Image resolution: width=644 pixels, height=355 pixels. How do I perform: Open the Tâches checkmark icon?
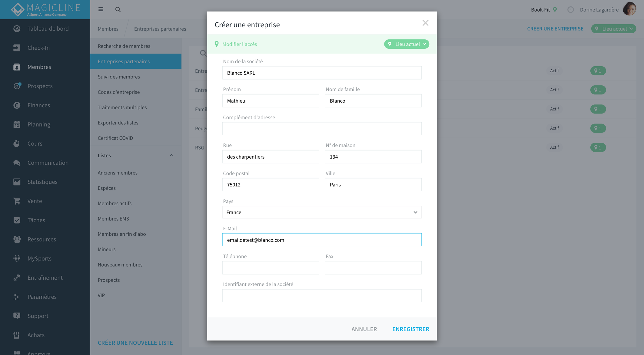[x=17, y=220]
